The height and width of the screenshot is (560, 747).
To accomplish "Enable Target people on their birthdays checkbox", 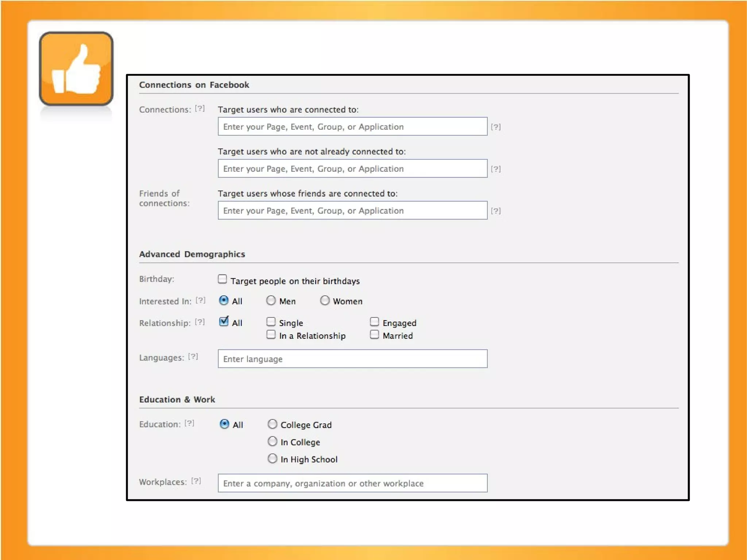I will tap(222, 279).
